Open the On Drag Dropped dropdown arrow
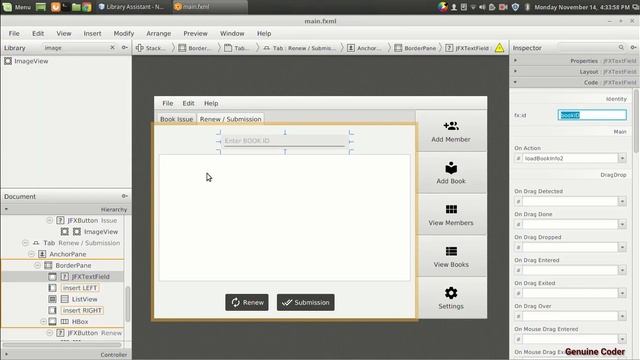 click(622, 247)
